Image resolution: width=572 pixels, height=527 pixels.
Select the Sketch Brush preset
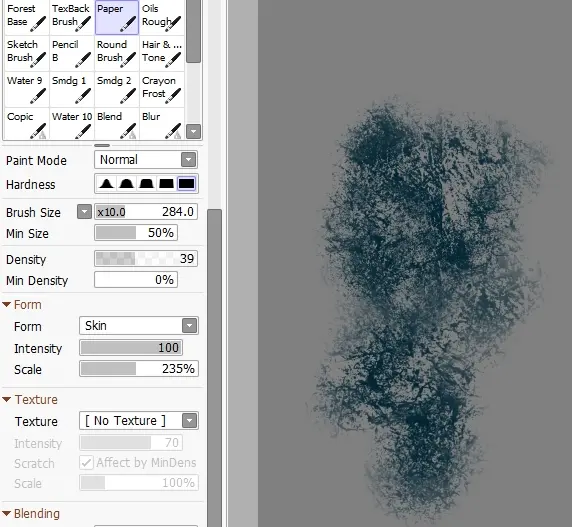[x=26, y=53]
